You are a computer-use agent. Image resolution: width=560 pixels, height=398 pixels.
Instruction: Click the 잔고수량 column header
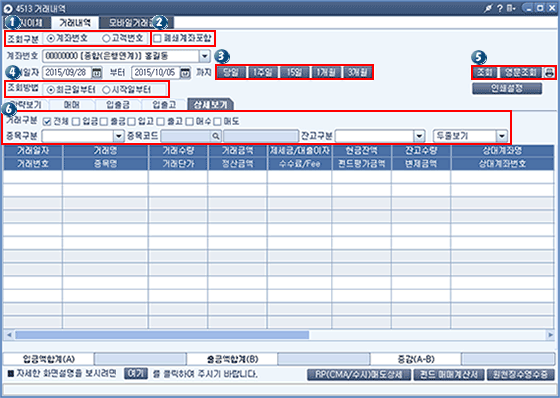421,150
